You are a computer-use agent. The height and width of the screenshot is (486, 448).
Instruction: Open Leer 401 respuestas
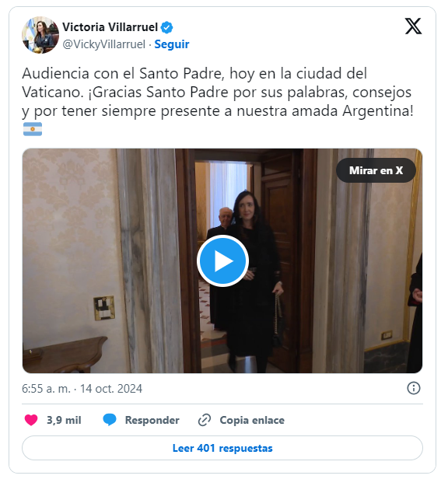pyautogui.click(x=222, y=448)
